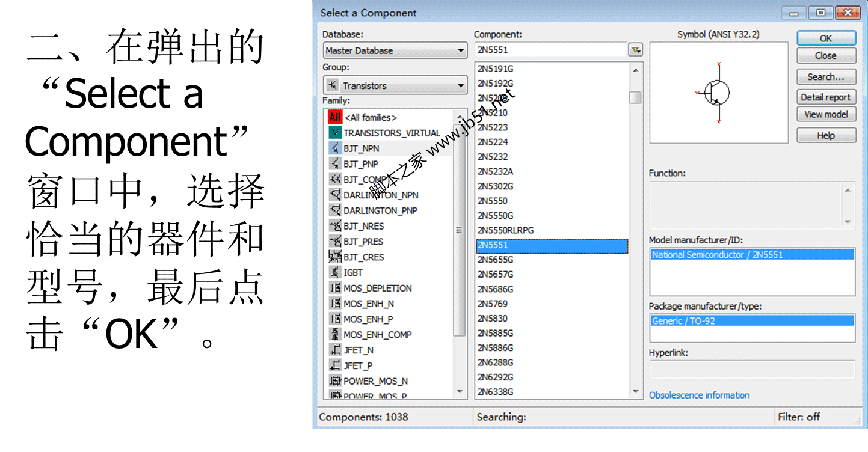Select the JFET_N family icon
The width and height of the screenshot is (868, 452).
335,350
